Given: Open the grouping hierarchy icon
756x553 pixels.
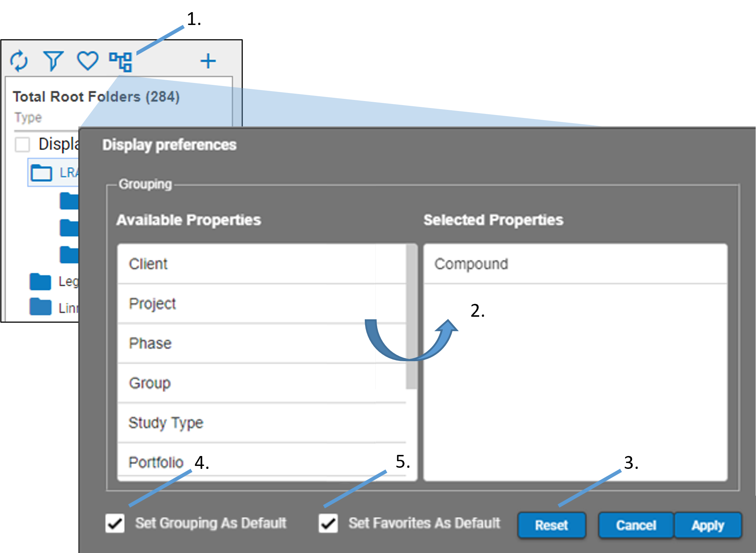Looking at the screenshot, I should (x=121, y=62).
